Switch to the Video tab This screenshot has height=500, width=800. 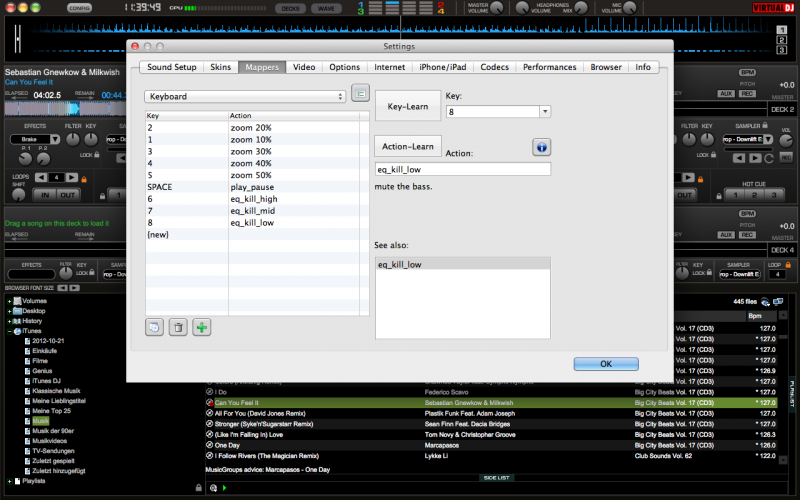coord(304,67)
